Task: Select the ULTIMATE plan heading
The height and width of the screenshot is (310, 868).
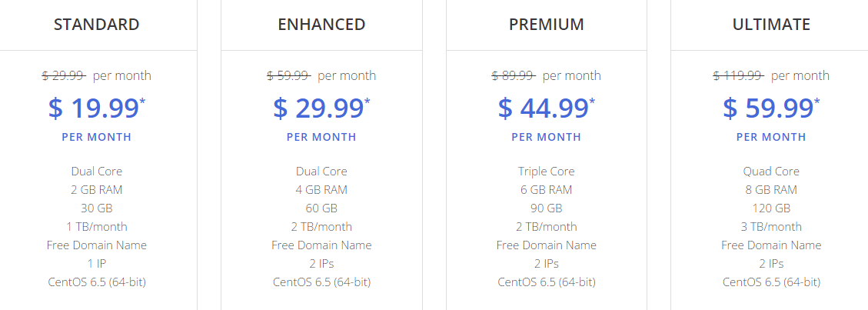Action: [771, 25]
